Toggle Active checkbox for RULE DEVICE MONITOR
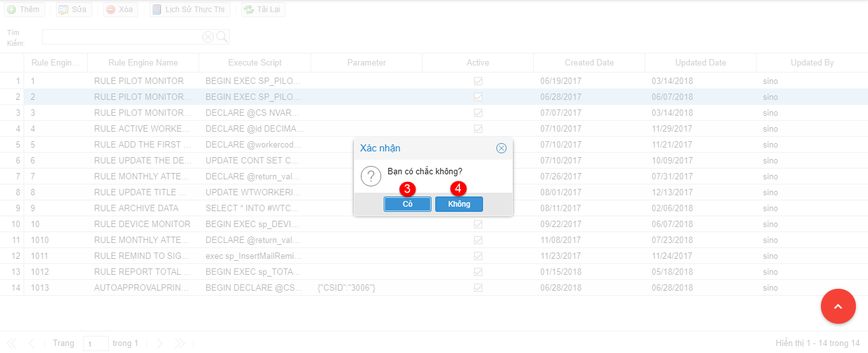868x353 pixels. (x=478, y=225)
